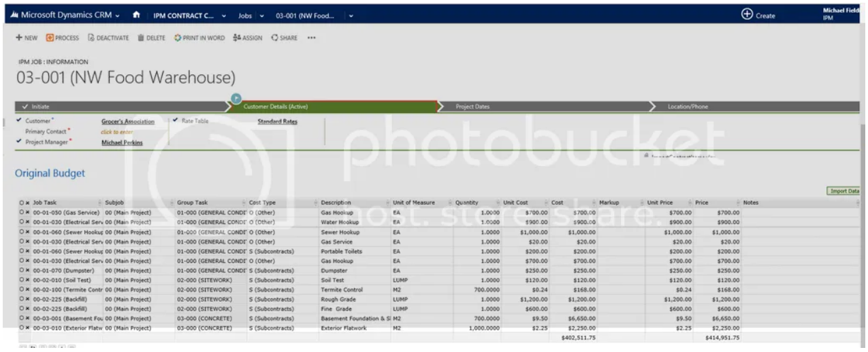Remove the Dumpster description row with X
Screen dimensions: 868x352
point(28,270)
